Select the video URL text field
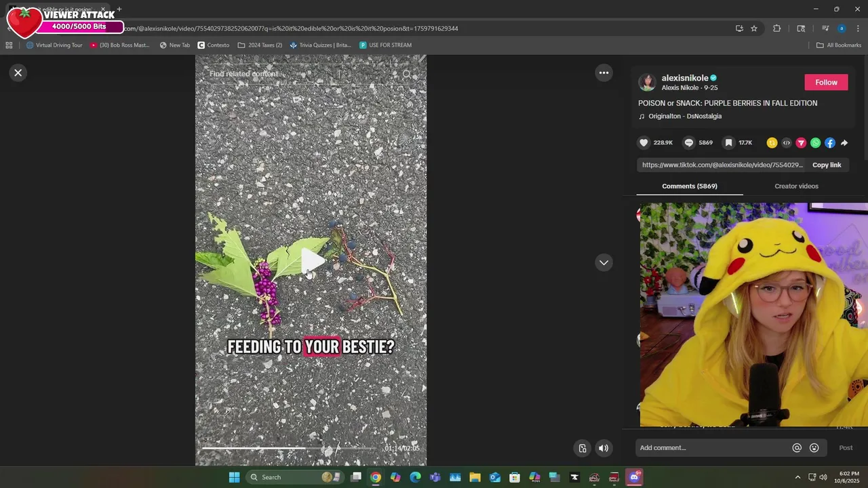 pos(722,165)
